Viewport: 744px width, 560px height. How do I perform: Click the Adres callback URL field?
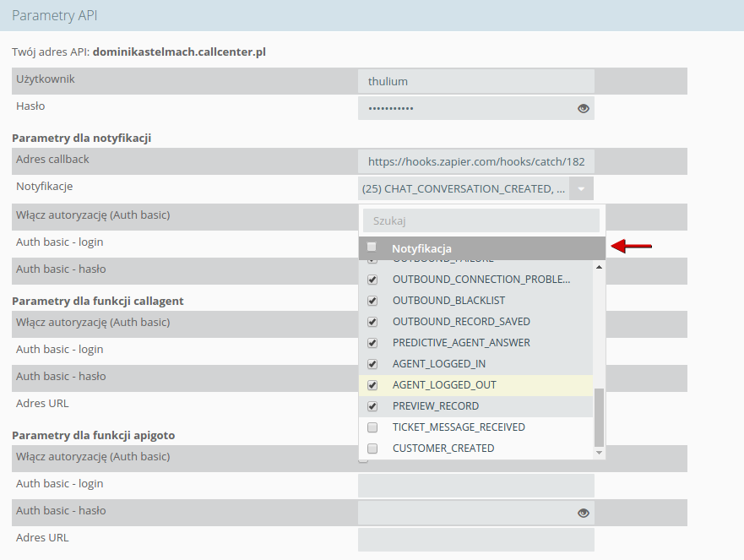[476, 161]
